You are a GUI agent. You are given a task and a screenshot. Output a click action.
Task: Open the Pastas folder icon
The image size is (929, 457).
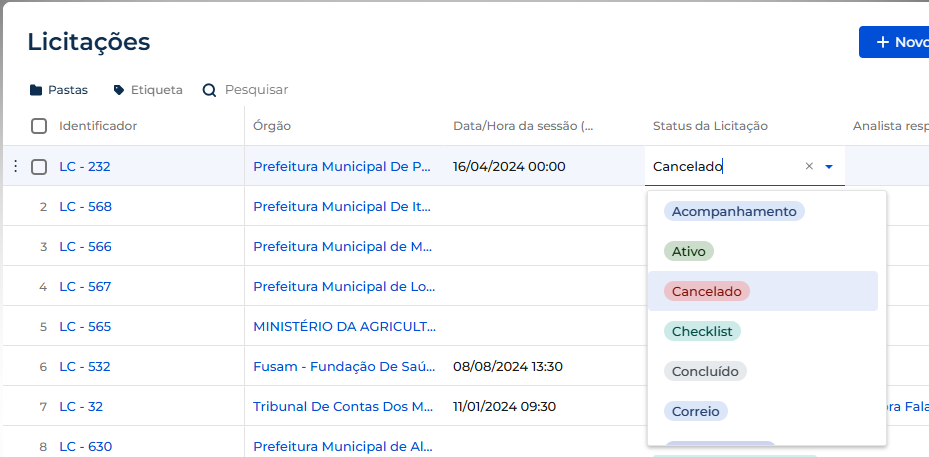coord(36,90)
